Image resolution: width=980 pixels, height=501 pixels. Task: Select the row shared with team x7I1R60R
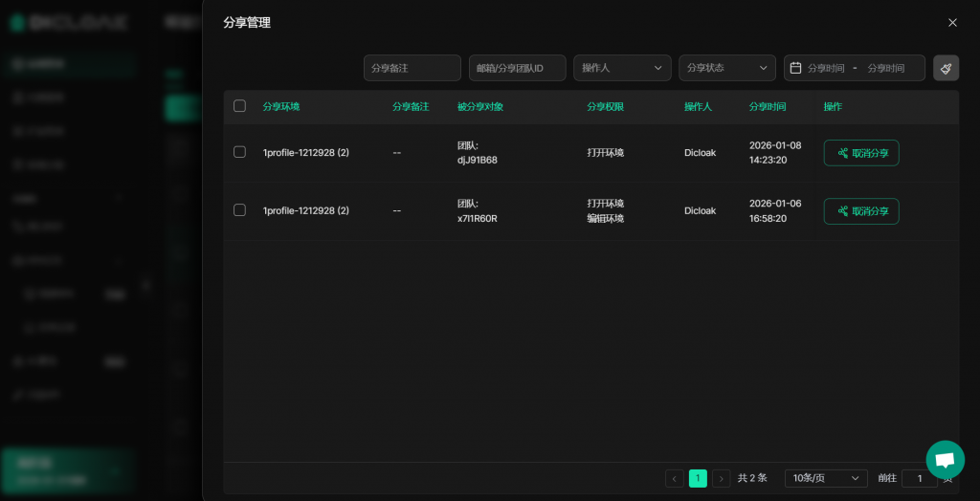(239, 210)
